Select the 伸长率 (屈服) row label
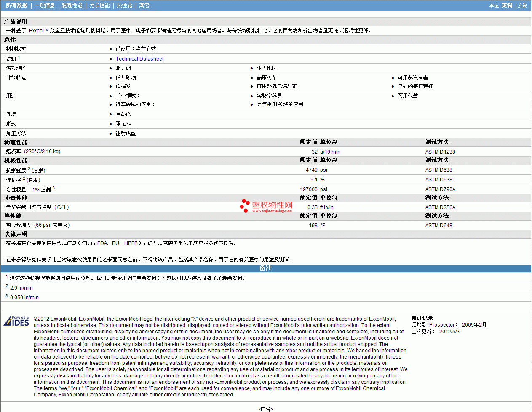The image size is (532, 412). pos(23,180)
